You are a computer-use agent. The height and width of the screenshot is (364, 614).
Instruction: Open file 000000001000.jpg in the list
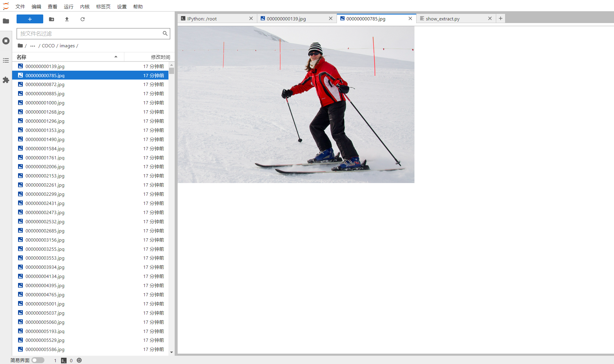(x=45, y=103)
